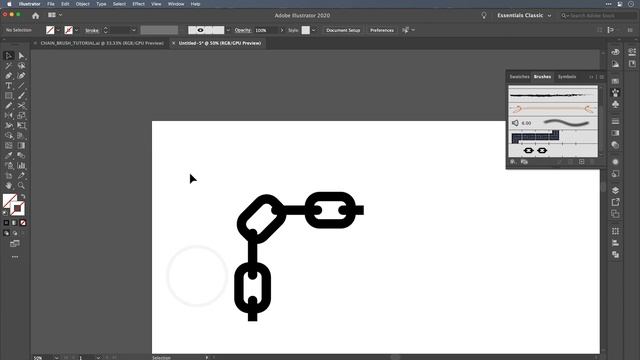Click the Fill color box in toolbar
The image size is (640, 360).
10,201
